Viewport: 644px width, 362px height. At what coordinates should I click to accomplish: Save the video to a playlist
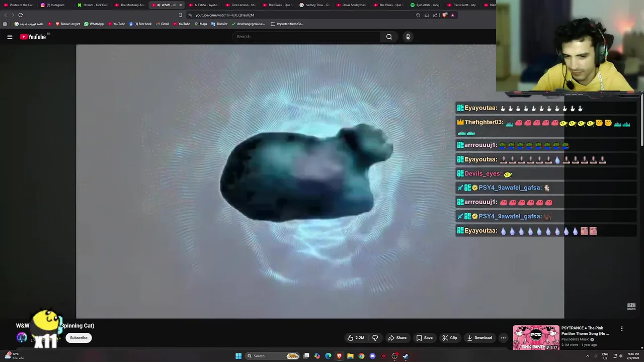pos(424,338)
